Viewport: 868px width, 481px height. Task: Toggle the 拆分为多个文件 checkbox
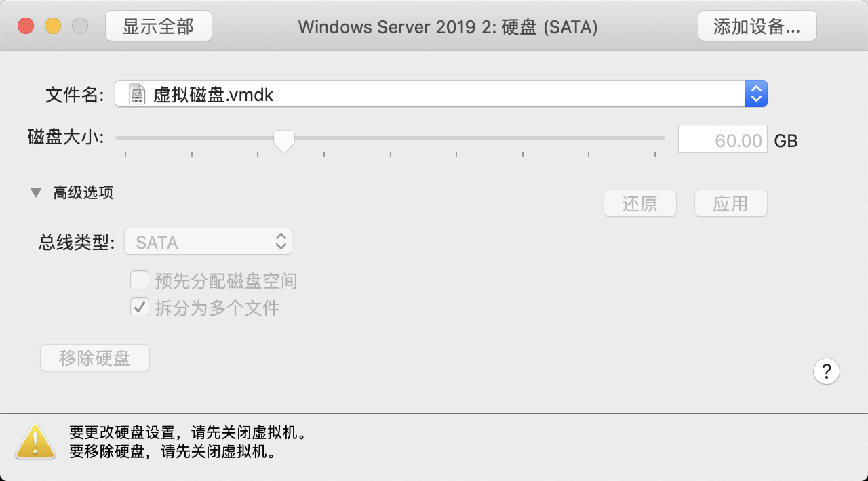[140, 308]
